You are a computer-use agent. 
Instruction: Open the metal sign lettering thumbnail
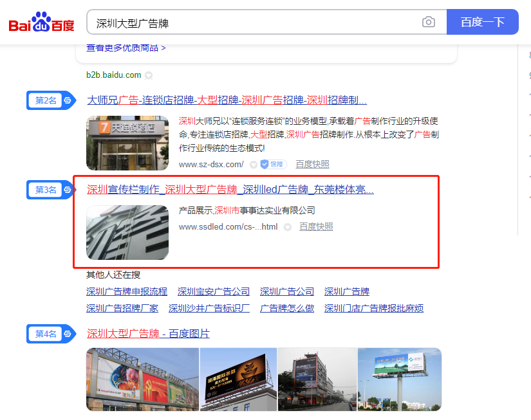tap(127, 232)
